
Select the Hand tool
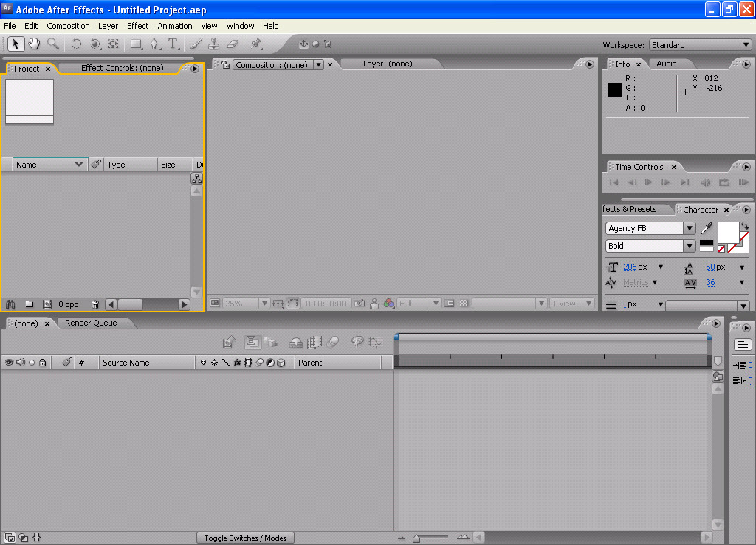click(x=34, y=44)
